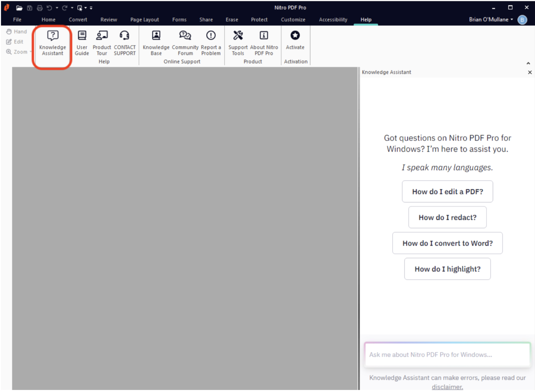
Task: Go to the Share tab
Action: pos(206,20)
